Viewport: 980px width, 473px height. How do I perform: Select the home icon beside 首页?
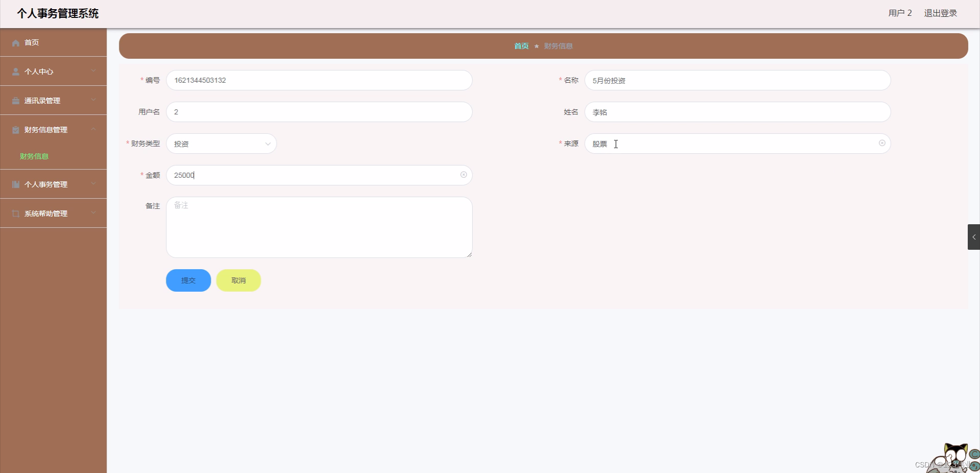(x=15, y=43)
